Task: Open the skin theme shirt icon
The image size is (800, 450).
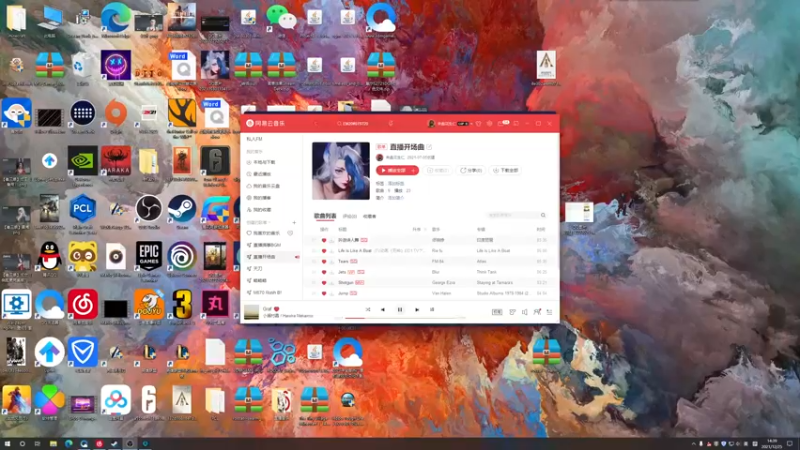Action: click(479, 123)
